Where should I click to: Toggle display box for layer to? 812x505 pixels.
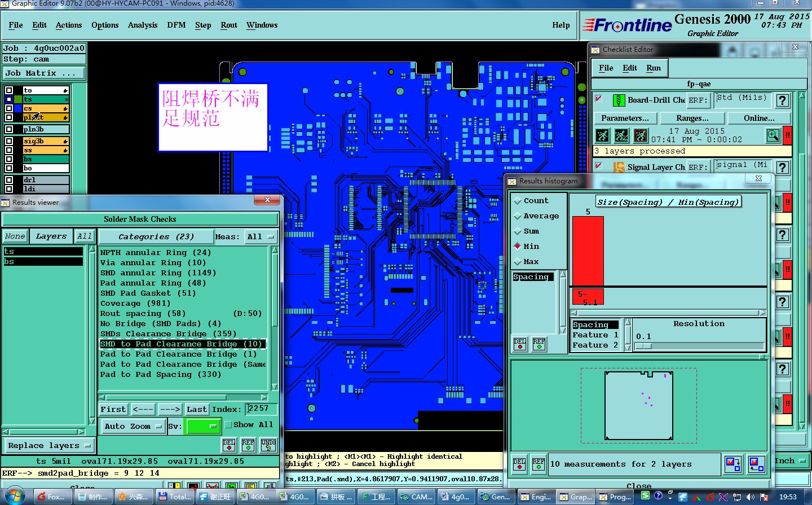(x=9, y=90)
